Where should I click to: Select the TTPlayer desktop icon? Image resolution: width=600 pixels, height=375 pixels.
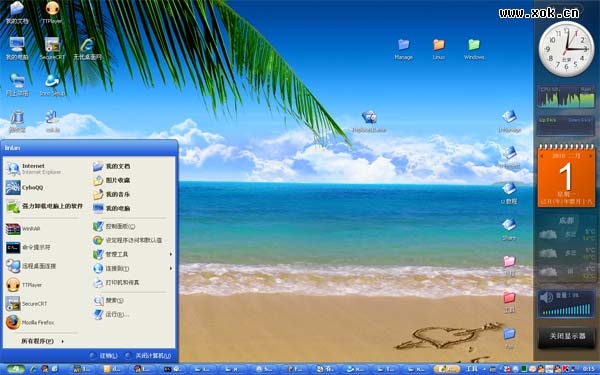pyautogui.click(x=52, y=12)
